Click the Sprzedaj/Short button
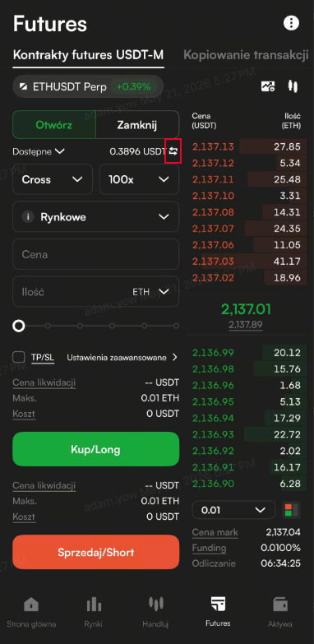Screen dimensions: 314x644 tap(96, 552)
